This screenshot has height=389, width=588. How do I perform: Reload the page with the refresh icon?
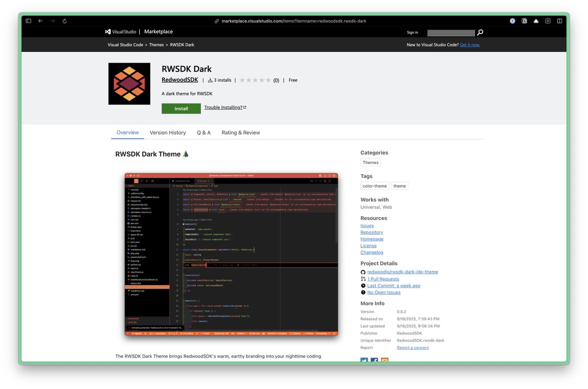65,21
